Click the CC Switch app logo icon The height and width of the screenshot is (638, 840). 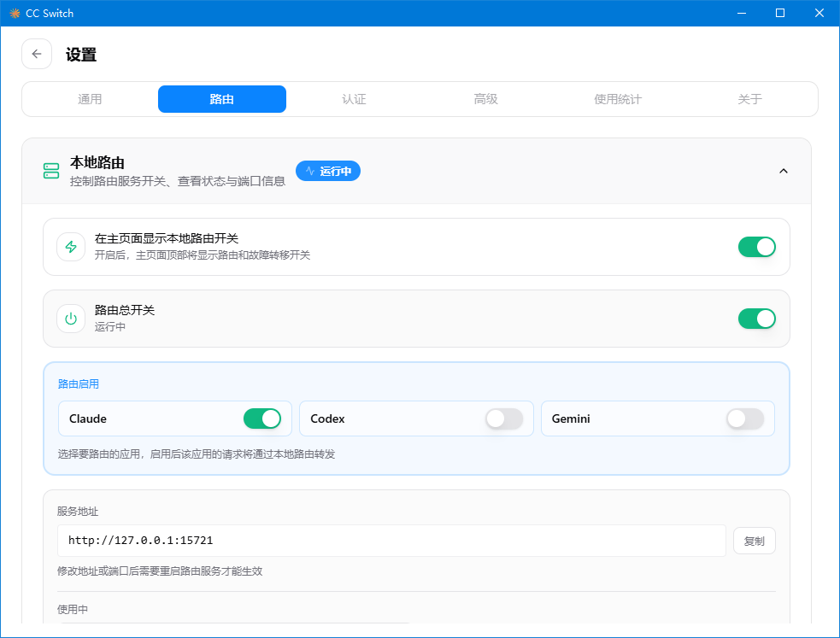pos(15,14)
